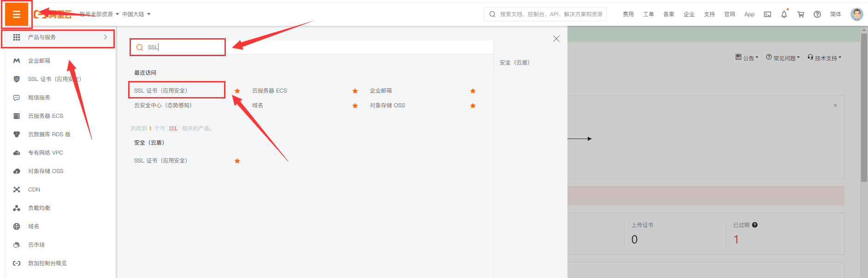The width and height of the screenshot is (868, 278).
Task: Open 数加控制台概览 icon in sidebar
Action: coord(17,263)
